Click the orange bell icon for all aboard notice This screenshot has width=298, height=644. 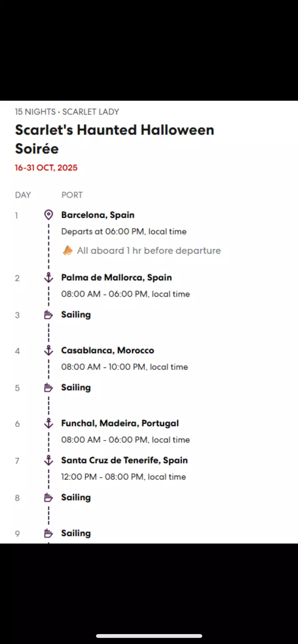[68, 251]
